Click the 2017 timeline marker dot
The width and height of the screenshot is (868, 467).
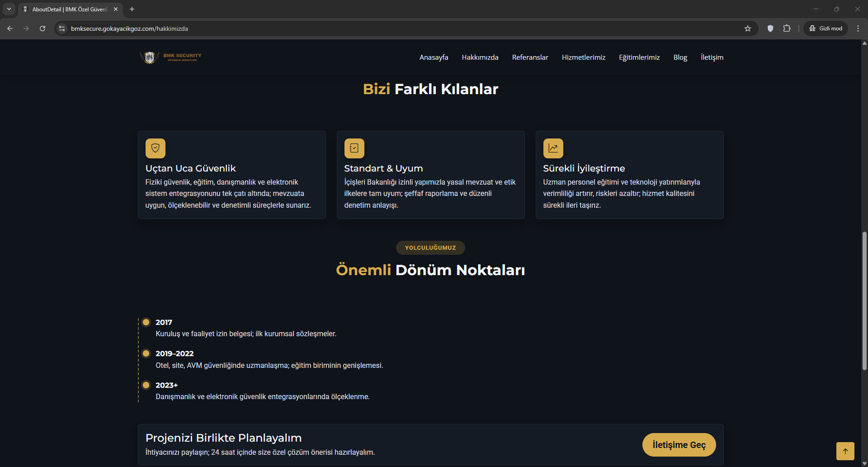[146, 322]
